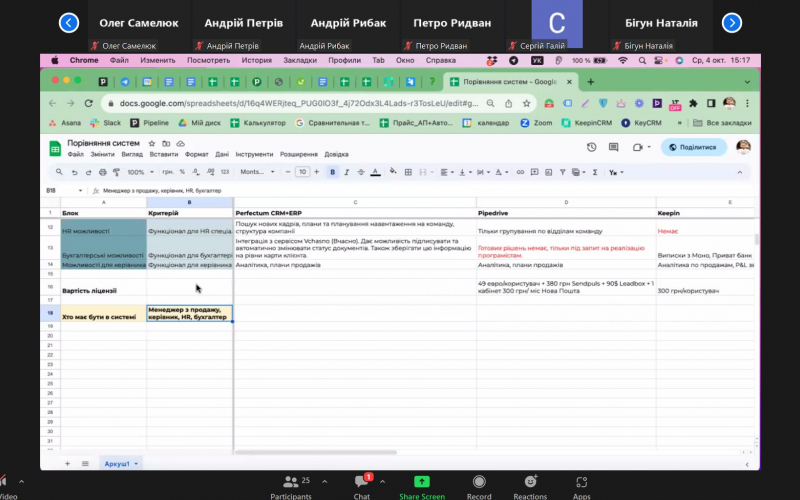Open the text wrapping dropdown

483,172
